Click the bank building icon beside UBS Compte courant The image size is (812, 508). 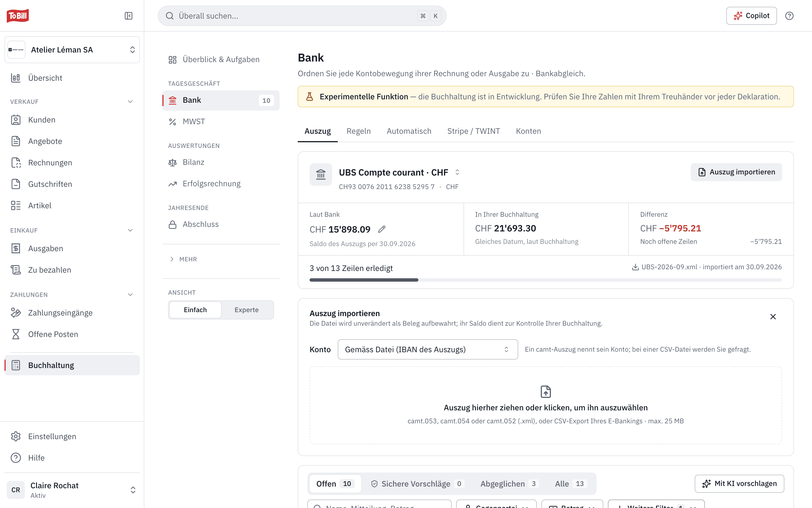click(321, 174)
